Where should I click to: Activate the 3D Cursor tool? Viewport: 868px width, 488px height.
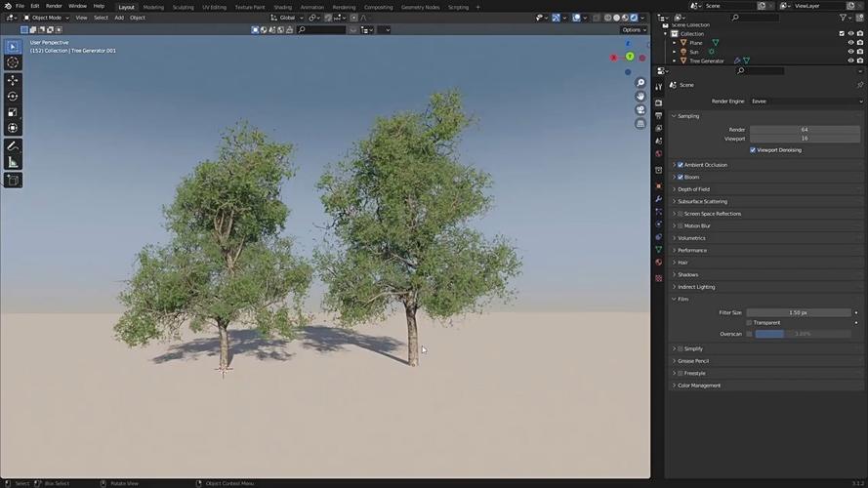13,62
